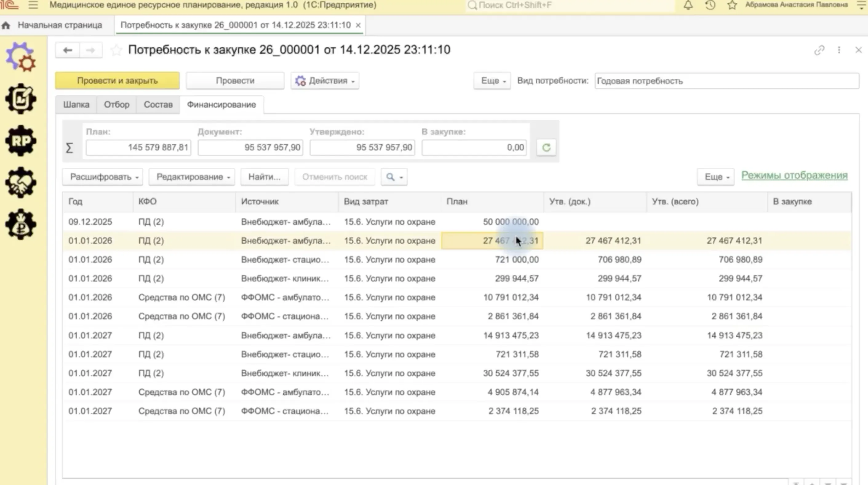Expand the table Еще menu
This screenshot has width=868, height=485.
pyautogui.click(x=716, y=177)
